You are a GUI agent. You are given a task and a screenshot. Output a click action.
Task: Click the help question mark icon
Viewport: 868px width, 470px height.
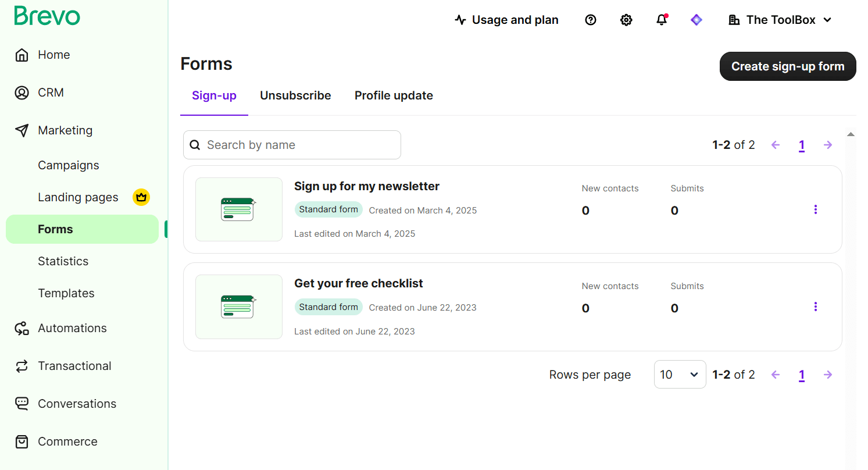[x=591, y=20]
